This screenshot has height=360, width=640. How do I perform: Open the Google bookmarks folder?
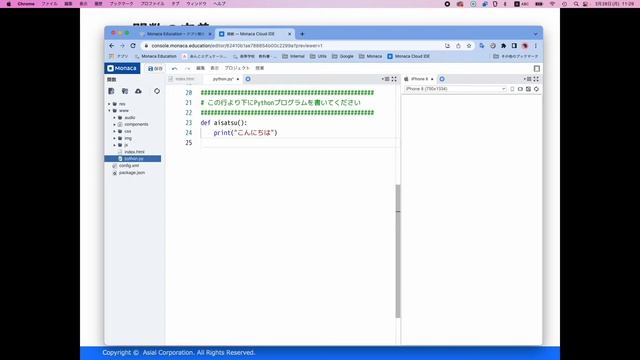click(343, 56)
